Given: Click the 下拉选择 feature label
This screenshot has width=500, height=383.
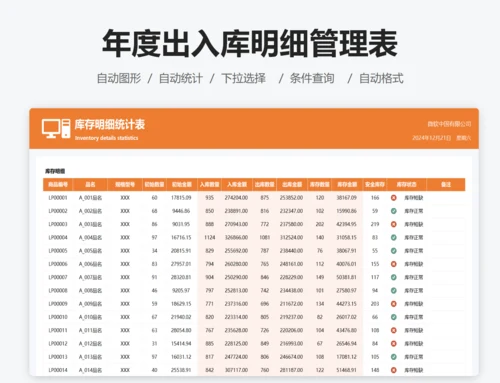Looking at the screenshot, I should (244, 78).
